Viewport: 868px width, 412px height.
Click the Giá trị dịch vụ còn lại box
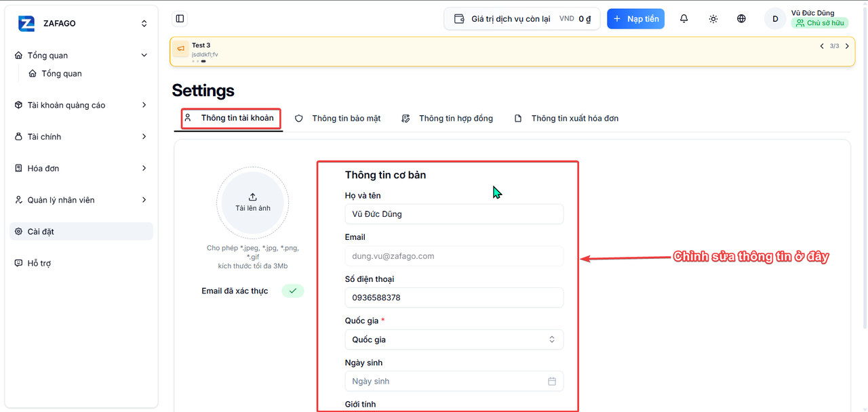tap(522, 19)
